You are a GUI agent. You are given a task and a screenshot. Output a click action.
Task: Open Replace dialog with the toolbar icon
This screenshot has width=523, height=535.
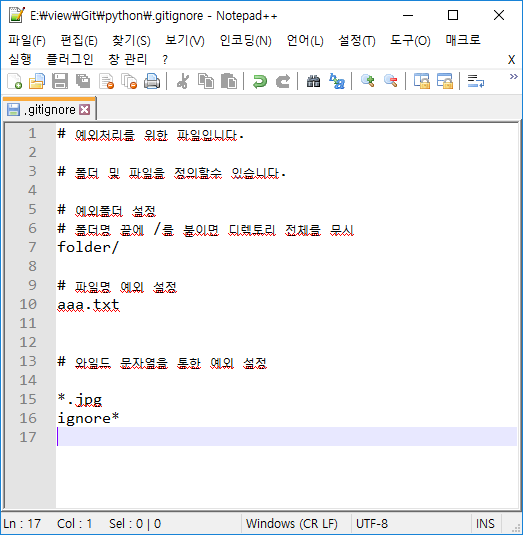[x=337, y=82]
